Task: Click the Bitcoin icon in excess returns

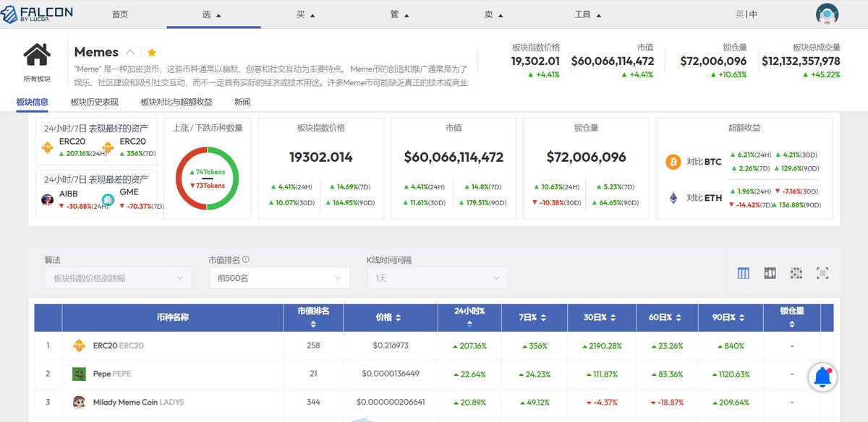Action: tap(673, 162)
